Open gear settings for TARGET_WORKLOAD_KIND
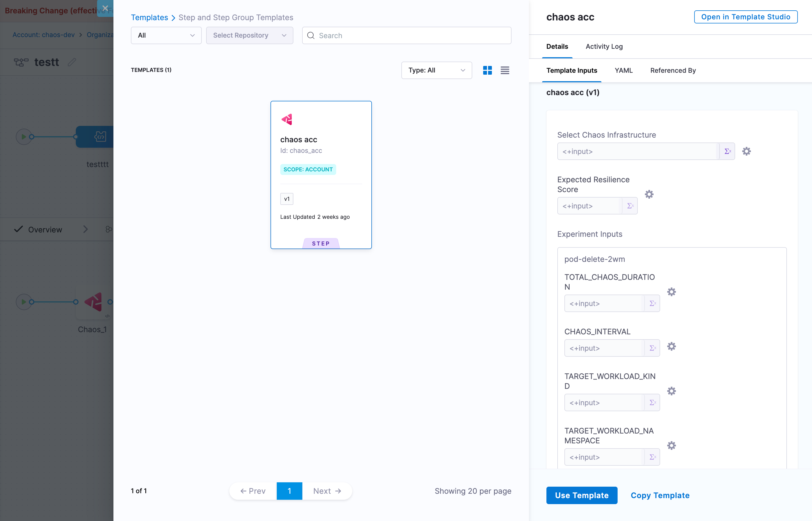 click(671, 391)
